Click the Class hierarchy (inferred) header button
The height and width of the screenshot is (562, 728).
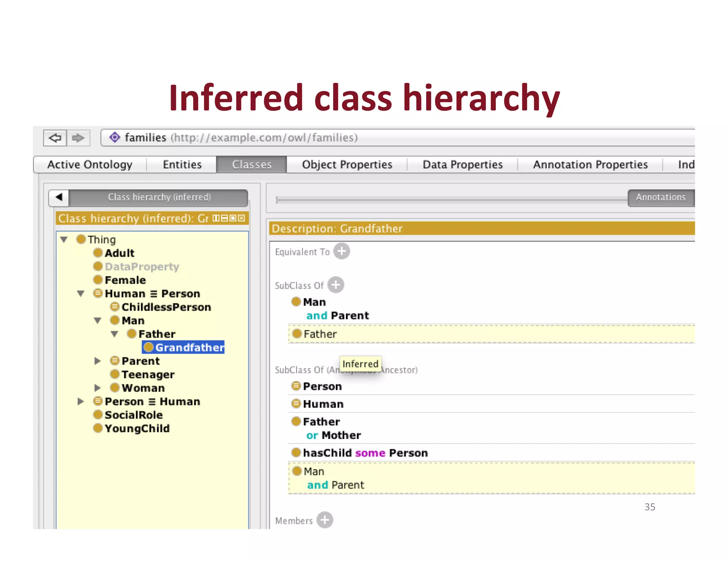pos(159,198)
